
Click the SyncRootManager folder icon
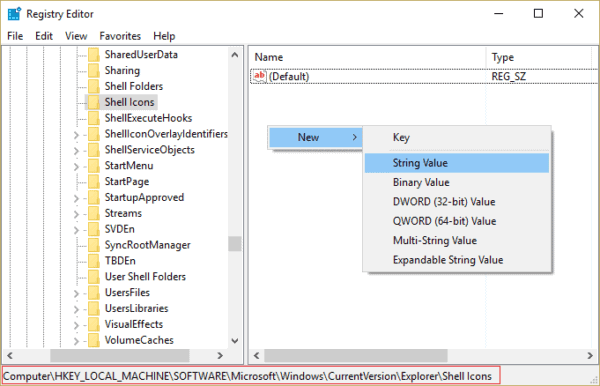(94, 245)
